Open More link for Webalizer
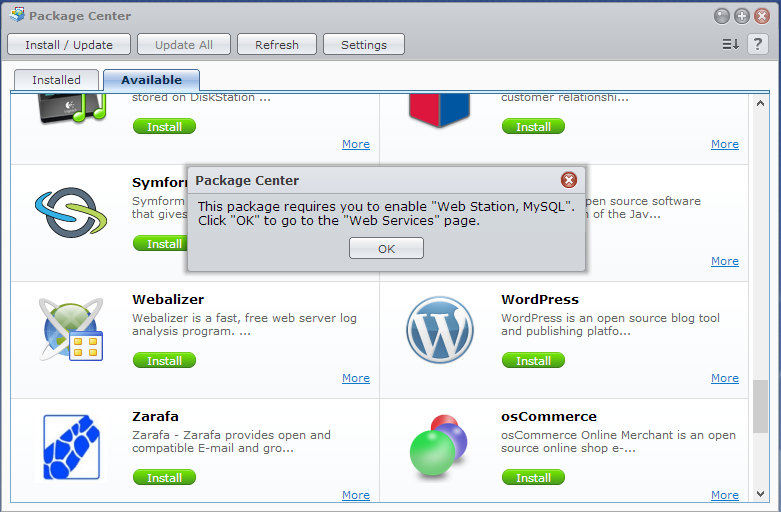 click(356, 378)
